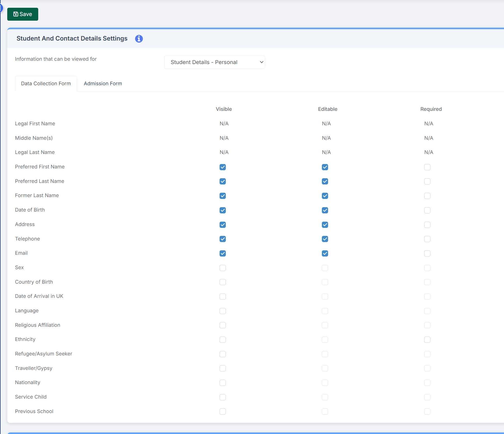
Task: Click the blue info icon beside settings title
Action: pos(139,39)
